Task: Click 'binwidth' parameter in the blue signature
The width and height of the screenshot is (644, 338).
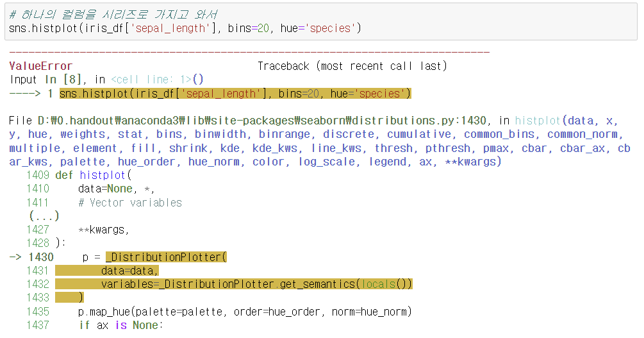Action: 222,135
